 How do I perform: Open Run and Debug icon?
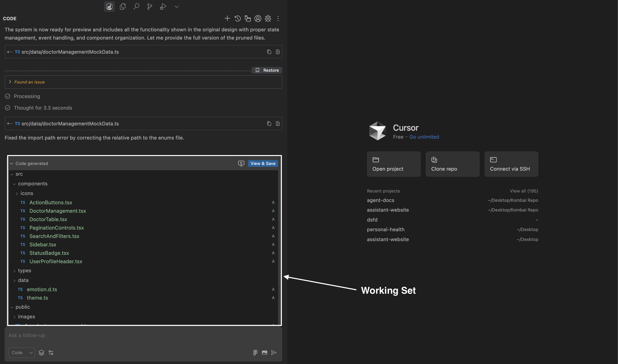coord(163,7)
